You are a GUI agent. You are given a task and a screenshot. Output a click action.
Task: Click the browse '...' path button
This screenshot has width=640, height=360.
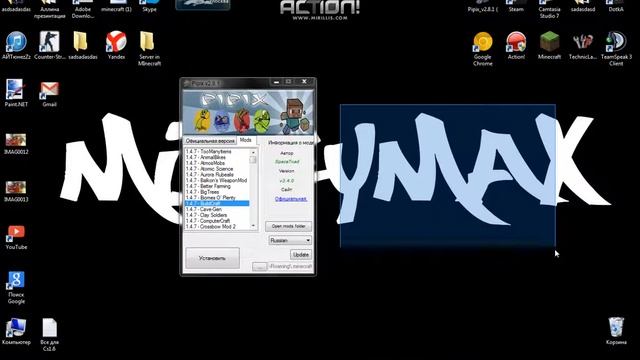click(259, 267)
